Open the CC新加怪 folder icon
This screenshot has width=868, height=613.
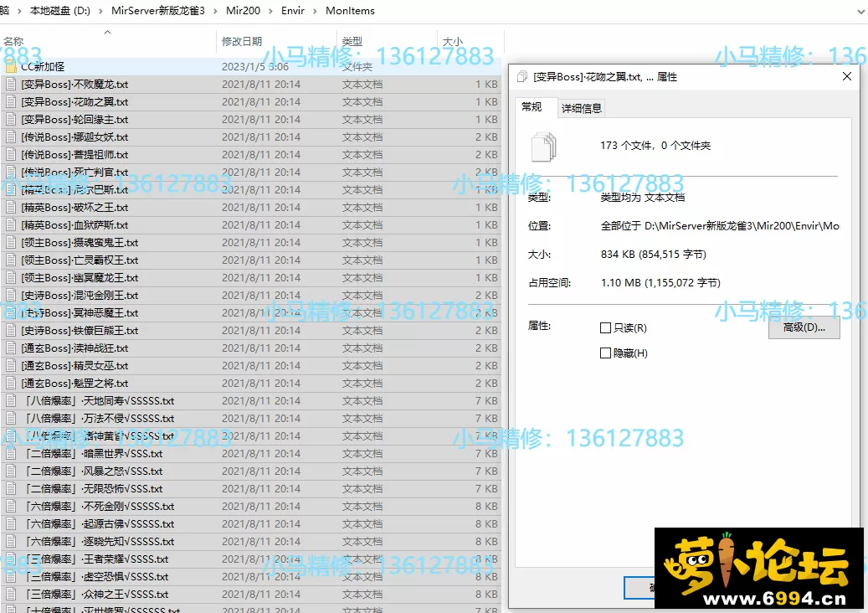click(11, 67)
